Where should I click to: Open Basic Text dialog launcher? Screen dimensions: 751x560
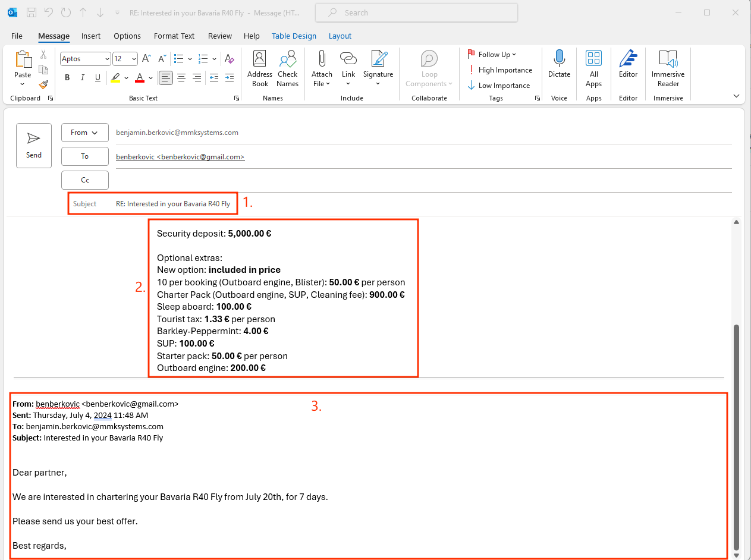[x=236, y=98]
